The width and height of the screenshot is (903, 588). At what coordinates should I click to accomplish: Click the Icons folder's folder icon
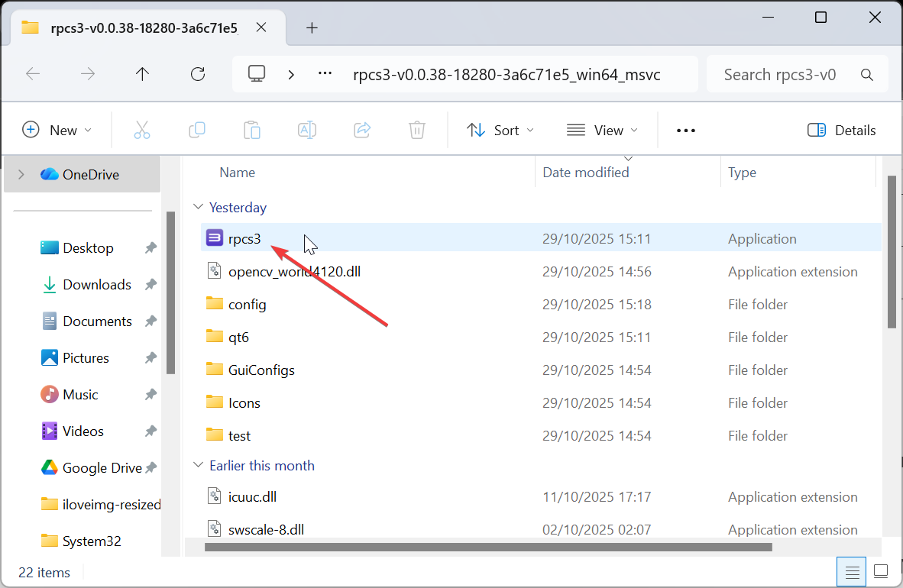pyautogui.click(x=214, y=402)
